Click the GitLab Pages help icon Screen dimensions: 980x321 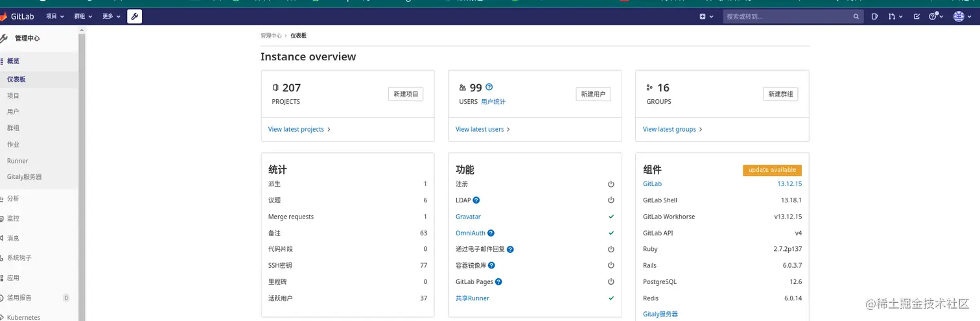[498, 282]
